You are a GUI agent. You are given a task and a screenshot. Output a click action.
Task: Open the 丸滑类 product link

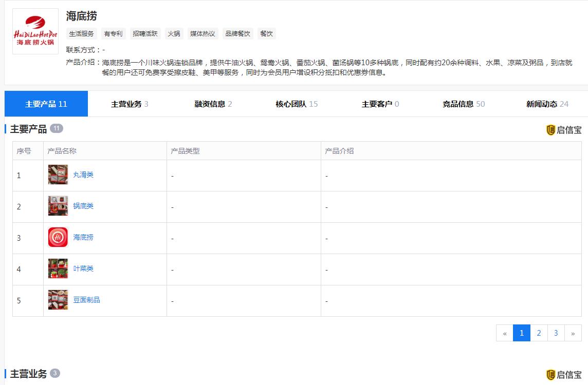point(83,175)
